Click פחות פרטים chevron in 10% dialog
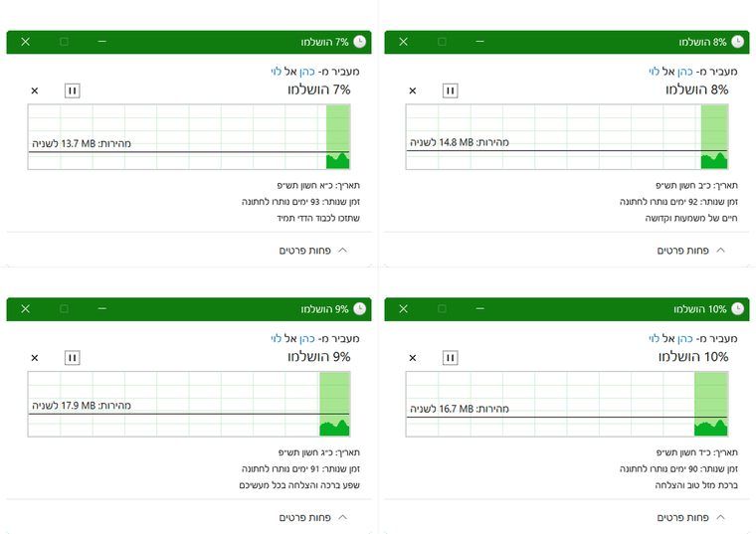This screenshot has height=534, width=756. point(721,517)
